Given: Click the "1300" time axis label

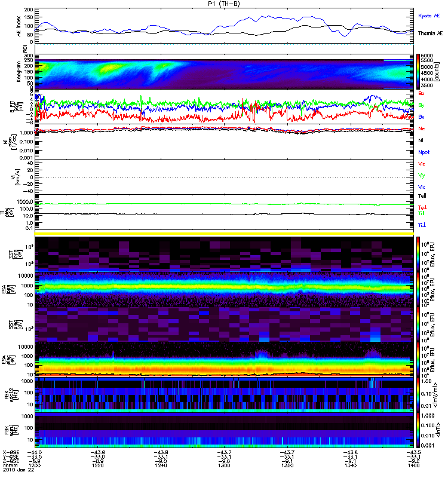Looking at the screenshot, I should pos(225,465).
